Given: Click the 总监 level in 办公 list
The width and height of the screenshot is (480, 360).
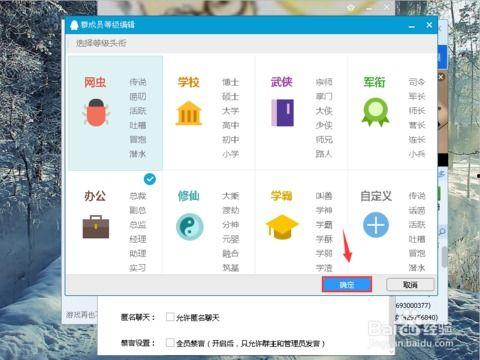Looking at the screenshot, I should (x=138, y=225).
